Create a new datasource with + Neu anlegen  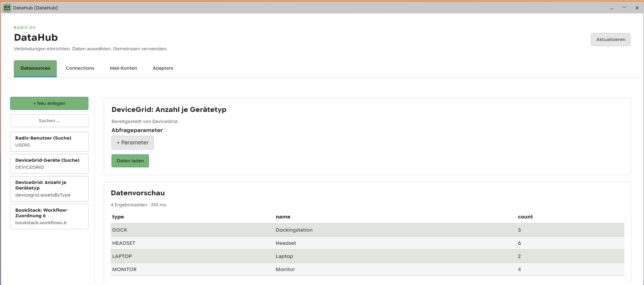pos(49,103)
